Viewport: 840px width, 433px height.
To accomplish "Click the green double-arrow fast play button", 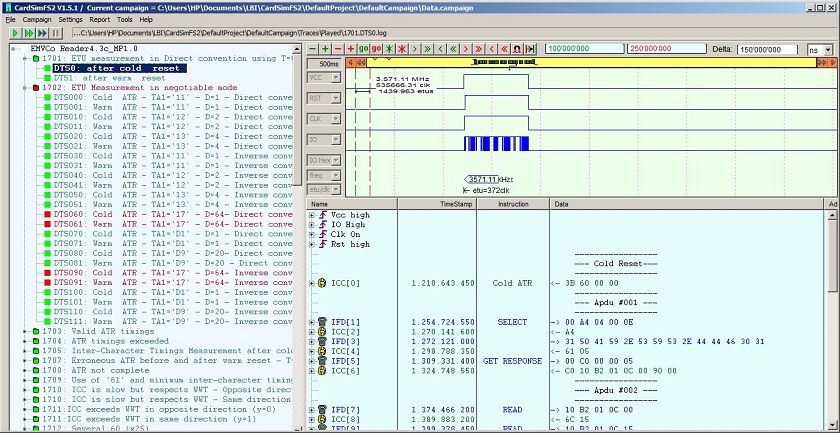I will (x=29, y=33).
